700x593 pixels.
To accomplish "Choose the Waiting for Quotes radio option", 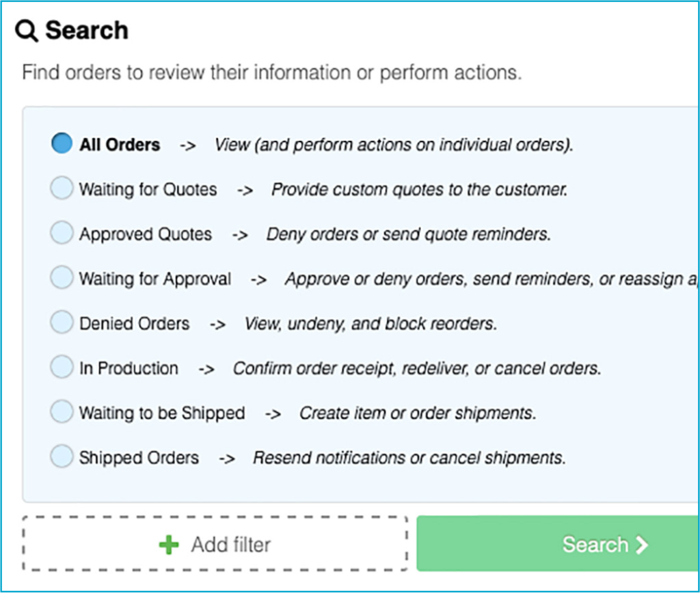I will (x=62, y=189).
